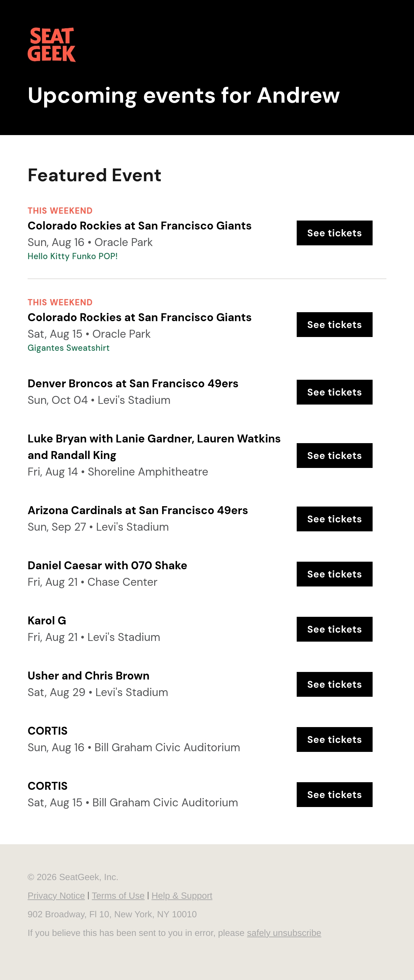Open the Denver Broncos at 49ers event title
The width and height of the screenshot is (414, 980).
pos(133,384)
